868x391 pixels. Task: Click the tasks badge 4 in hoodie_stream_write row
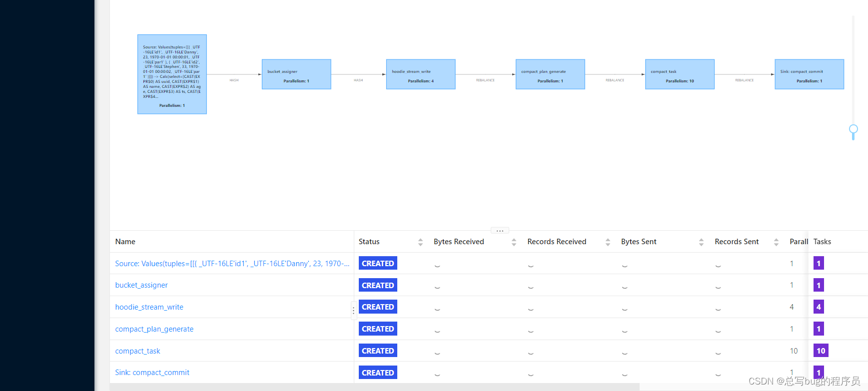(x=819, y=307)
